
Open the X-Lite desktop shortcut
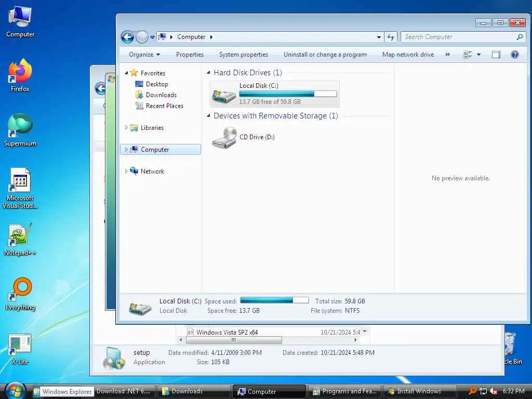[x=20, y=349]
